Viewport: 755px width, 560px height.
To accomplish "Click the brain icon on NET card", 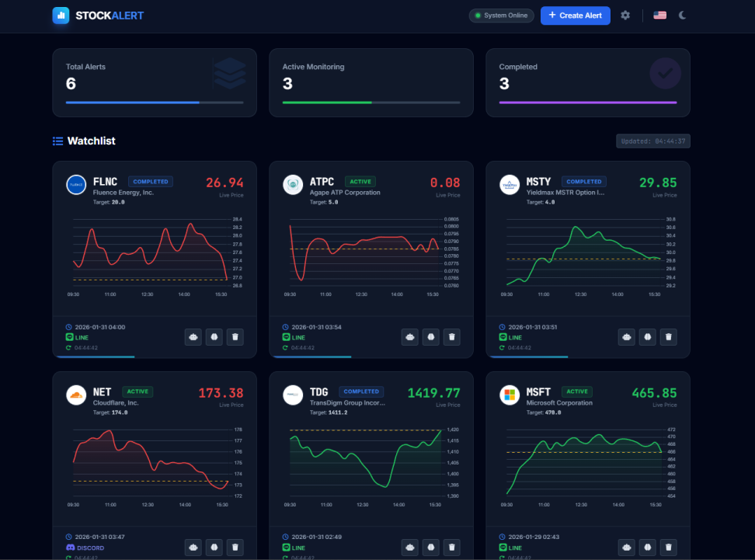I will (214, 547).
